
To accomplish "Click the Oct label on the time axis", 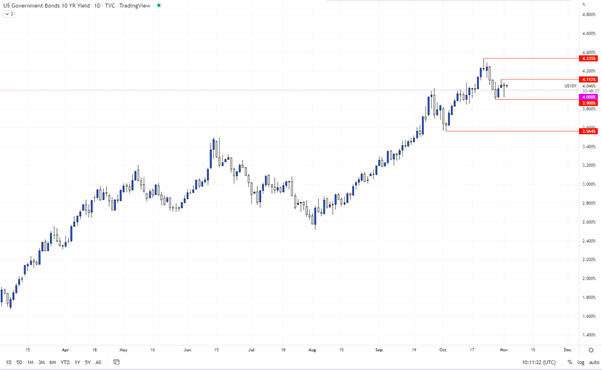I will click(443, 350).
